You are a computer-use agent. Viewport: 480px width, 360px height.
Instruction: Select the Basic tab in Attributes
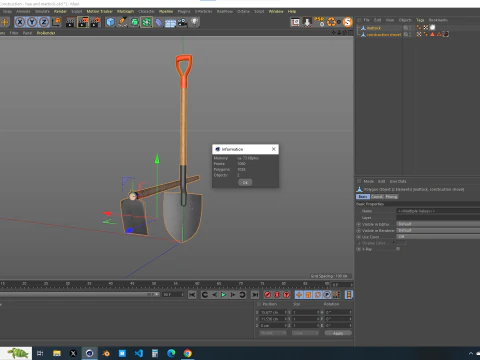click(363, 197)
